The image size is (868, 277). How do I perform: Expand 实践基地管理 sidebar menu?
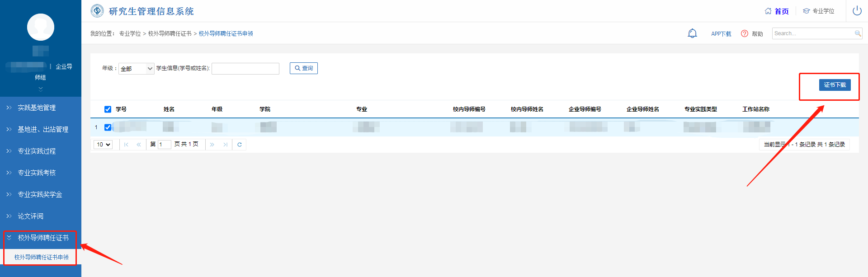37,108
